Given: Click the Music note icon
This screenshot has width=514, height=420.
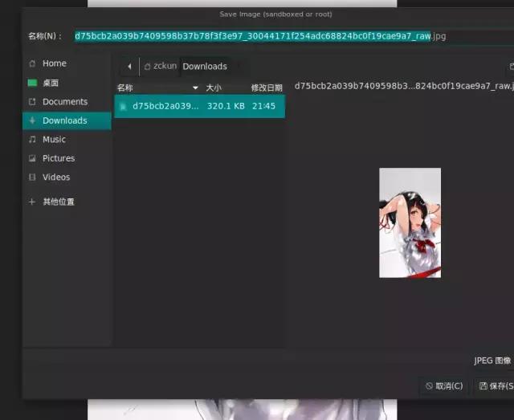Looking at the screenshot, I should (x=32, y=140).
